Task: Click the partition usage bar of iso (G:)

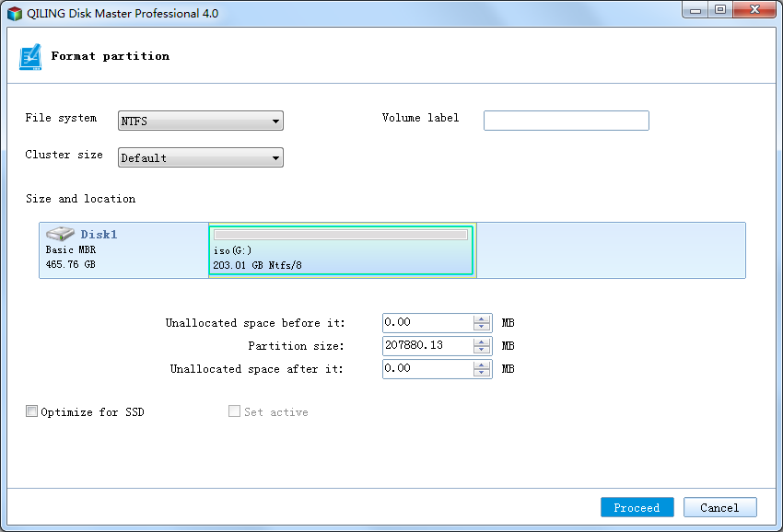Action: (341, 235)
